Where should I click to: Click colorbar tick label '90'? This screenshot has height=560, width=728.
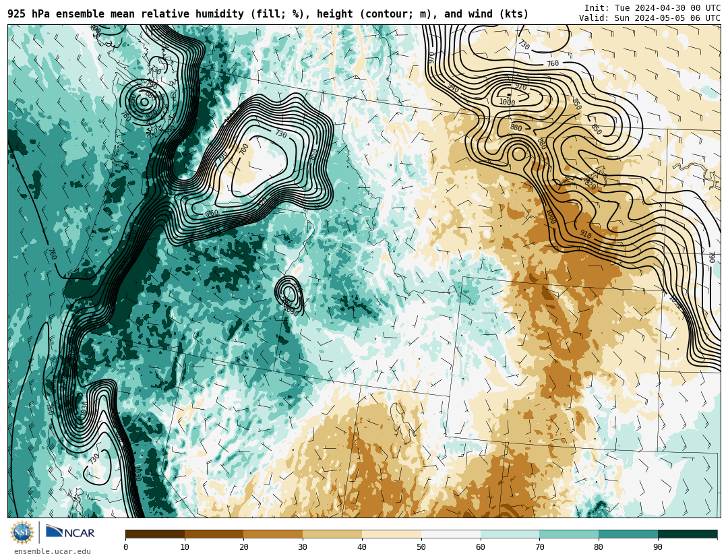[x=658, y=547]
